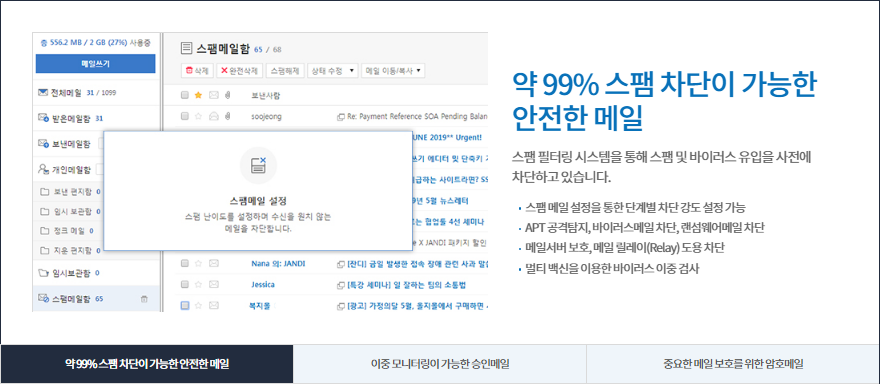This screenshot has width=881, height=386.
Task: Star the Nana 외: JANDI mail
Action: [x=198, y=264]
